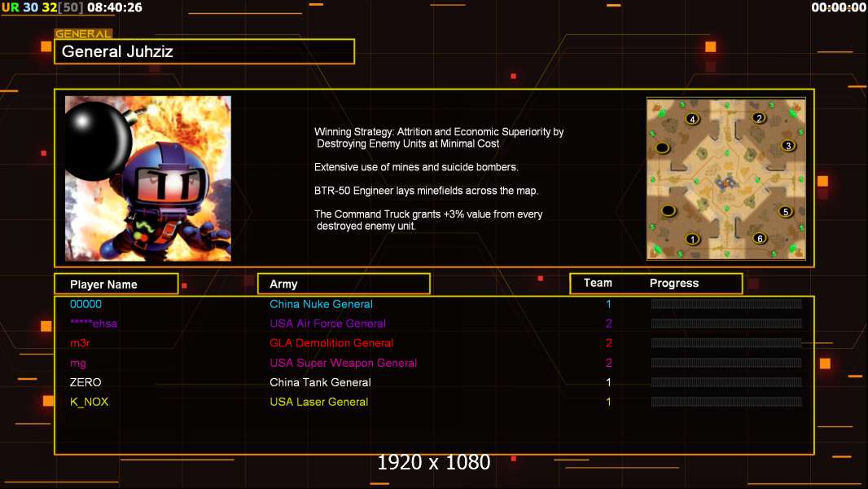Click USA Air Force General army text

click(327, 324)
